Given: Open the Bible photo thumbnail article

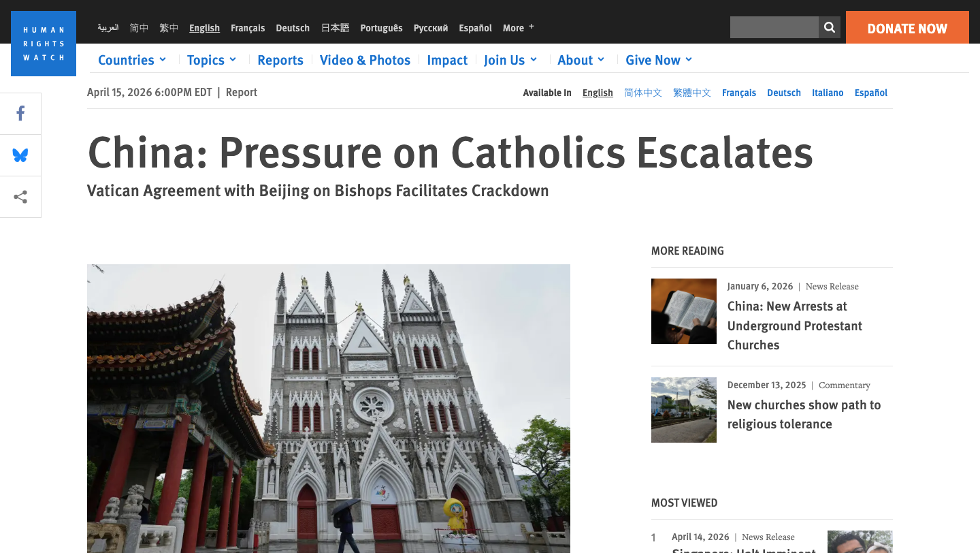Looking at the screenshot, I should pos(683,311).
